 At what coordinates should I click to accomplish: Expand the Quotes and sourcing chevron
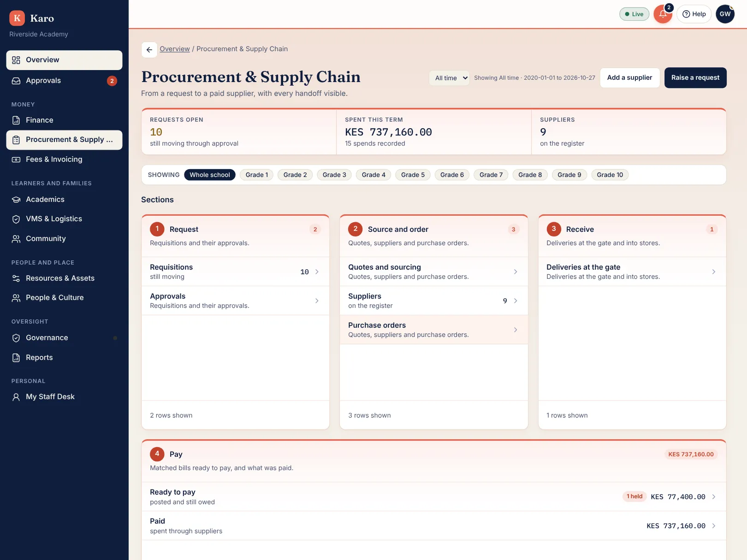coord(516,272)
